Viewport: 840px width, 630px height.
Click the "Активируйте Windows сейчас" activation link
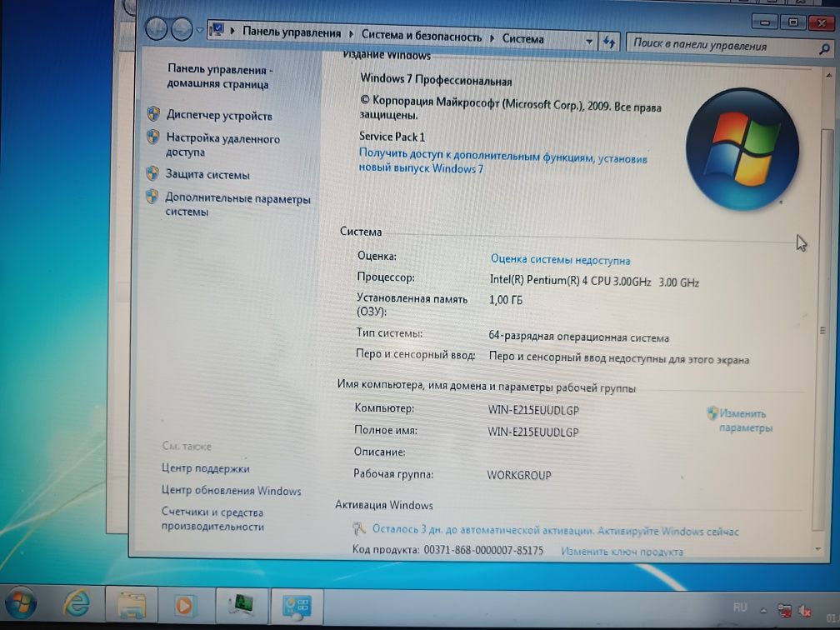(x=667, y=532)
